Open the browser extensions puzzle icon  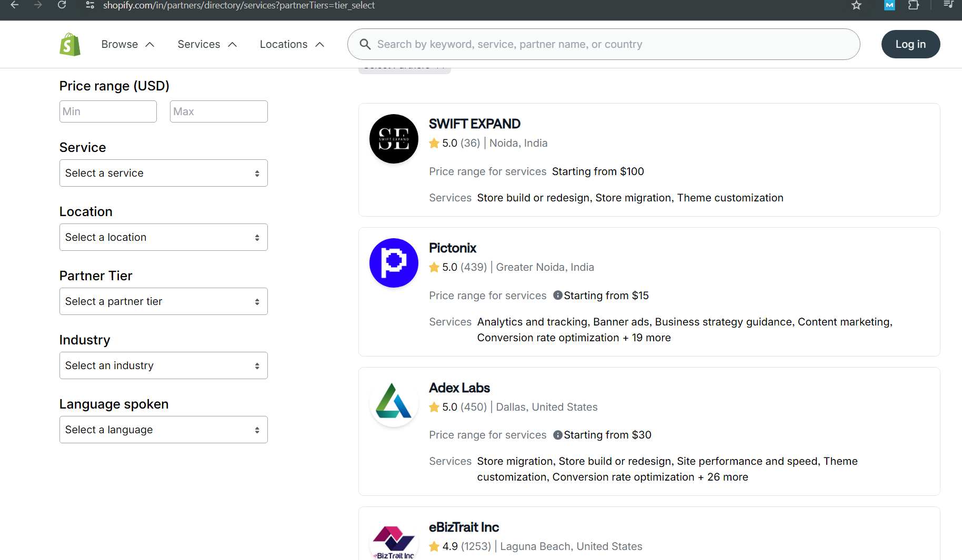(914, 5)
